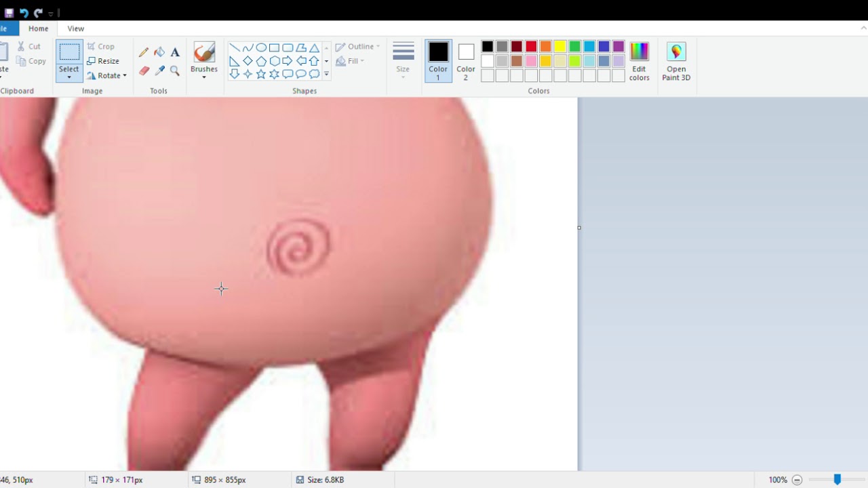
Task: Choose the Five-point star shape
Action: 261,74
